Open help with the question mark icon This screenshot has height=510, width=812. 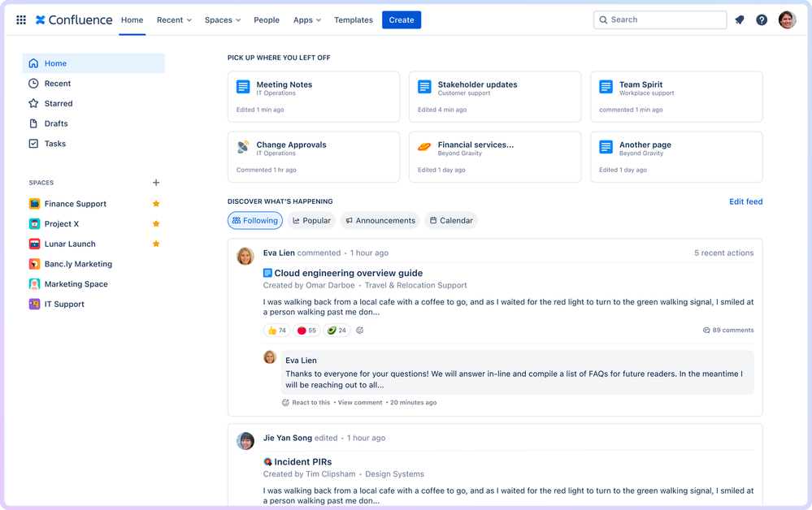click(762, 19)
